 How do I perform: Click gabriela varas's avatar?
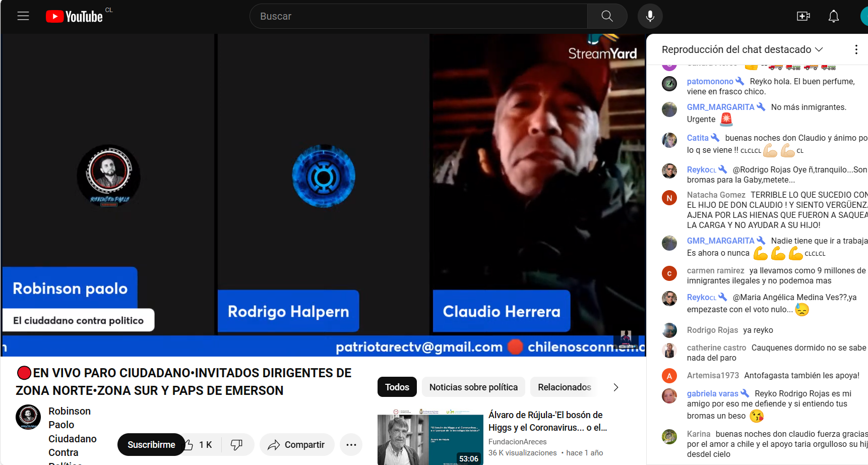[x=669, y=396]
